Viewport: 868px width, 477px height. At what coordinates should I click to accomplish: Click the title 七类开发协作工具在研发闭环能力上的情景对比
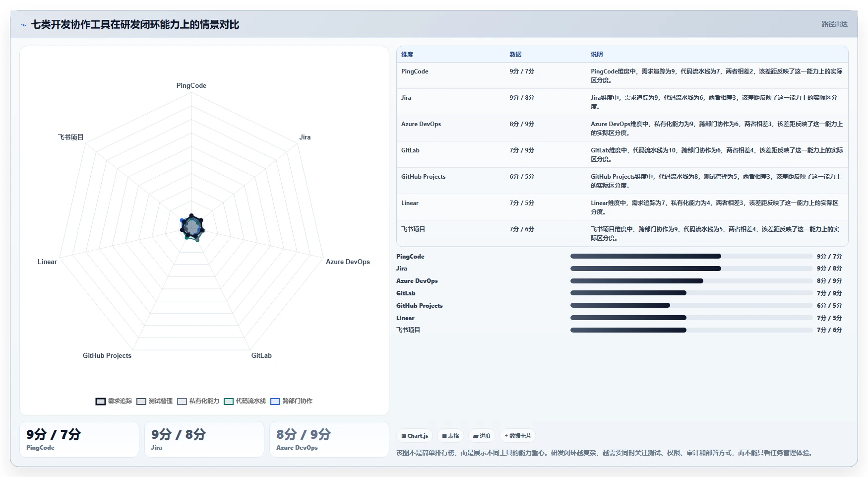point(135,24)
